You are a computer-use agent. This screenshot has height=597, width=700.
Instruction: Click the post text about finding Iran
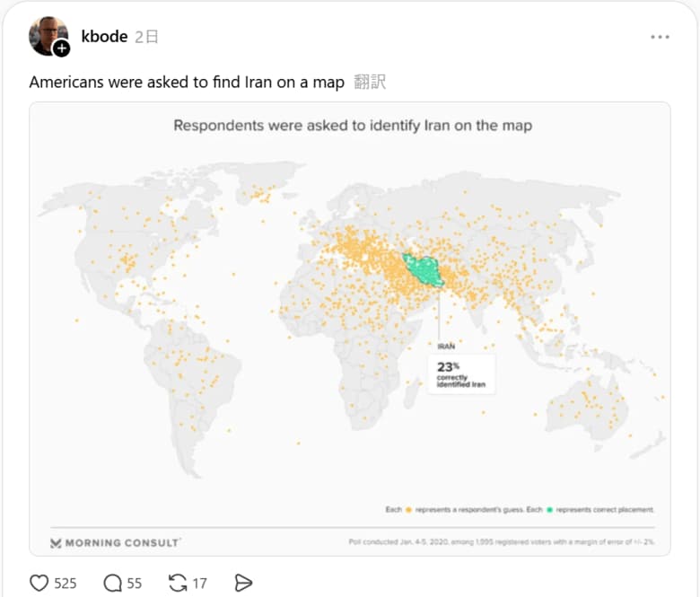[187, 82]
